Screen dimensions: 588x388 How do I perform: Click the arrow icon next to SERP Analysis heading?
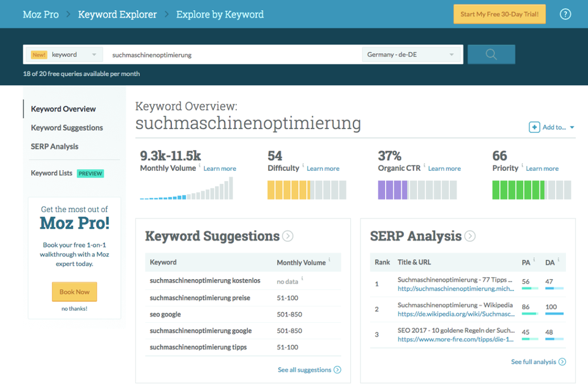tap(470, 236)
